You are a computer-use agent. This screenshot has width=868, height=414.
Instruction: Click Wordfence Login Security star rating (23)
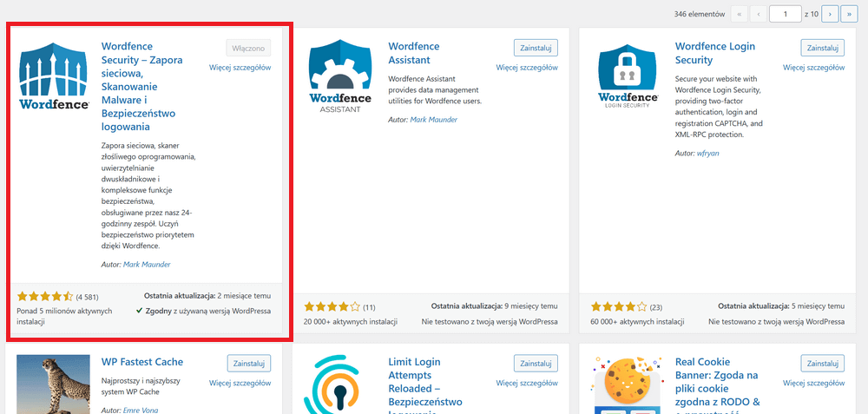point(618,306)
